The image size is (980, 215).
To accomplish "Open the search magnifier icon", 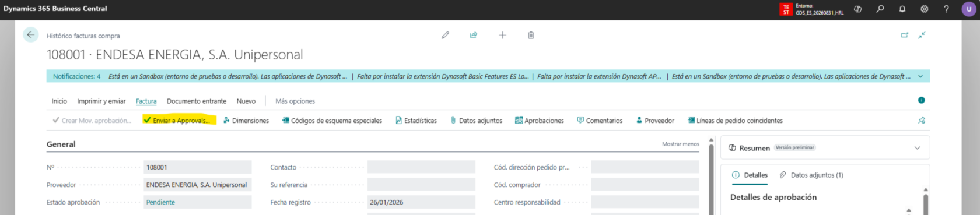I will 880,9.
